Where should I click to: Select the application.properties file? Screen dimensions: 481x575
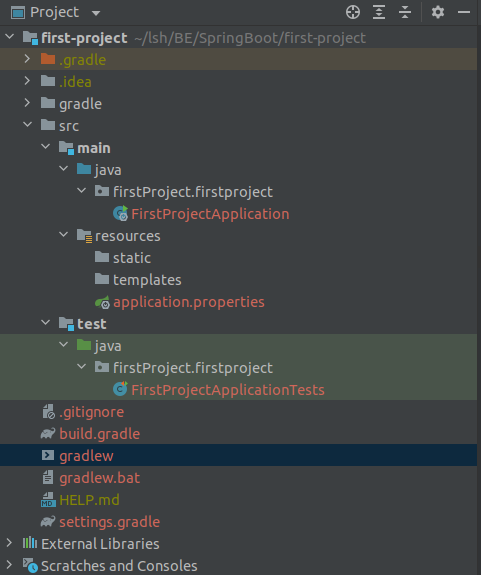189,302
